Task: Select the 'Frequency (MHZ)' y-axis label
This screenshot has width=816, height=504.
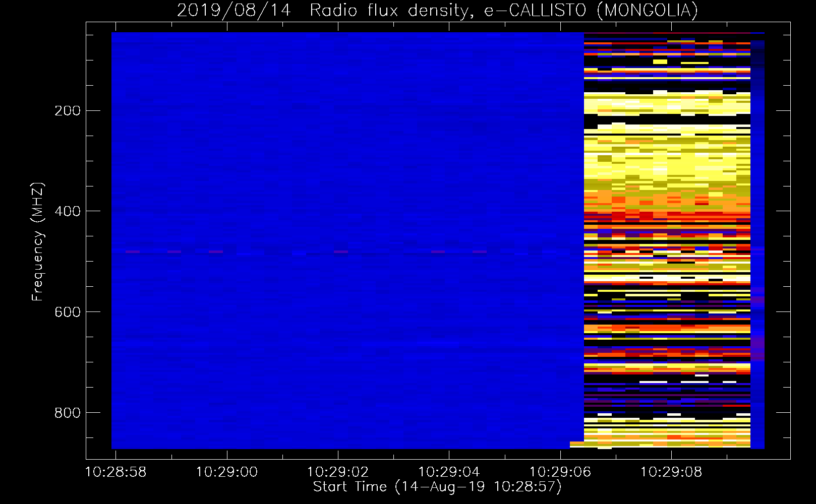Action: point(38,241)
